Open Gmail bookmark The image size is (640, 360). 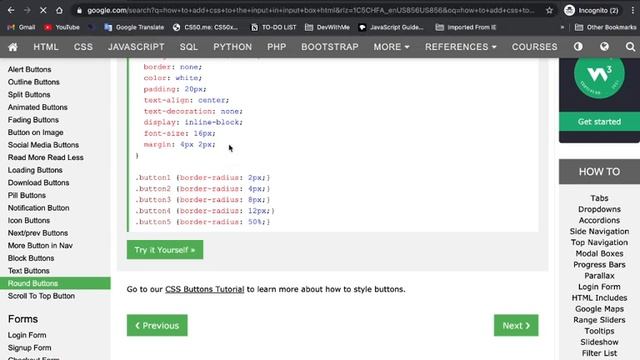(21, 27)
